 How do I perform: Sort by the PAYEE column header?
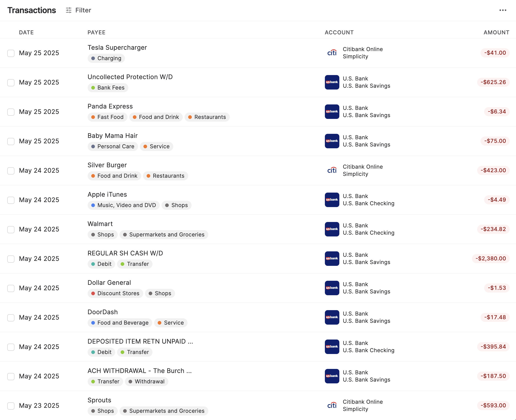[96, 32]
